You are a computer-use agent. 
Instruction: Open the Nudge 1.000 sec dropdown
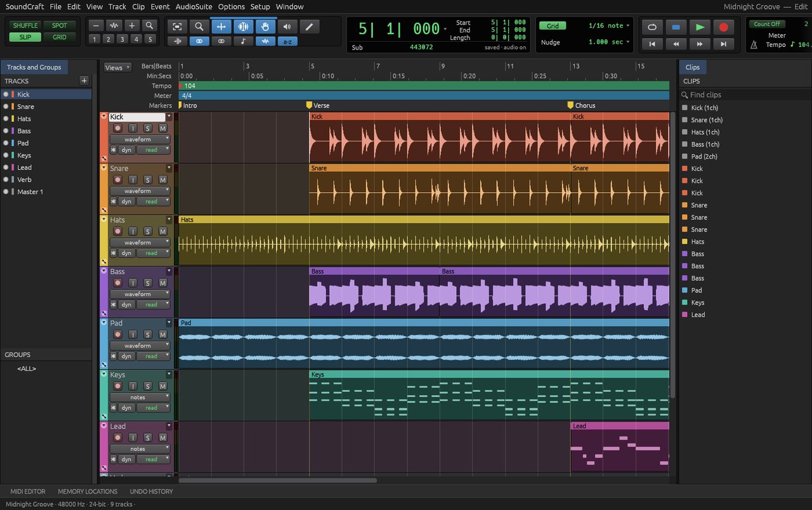click(x=609, y=42)
